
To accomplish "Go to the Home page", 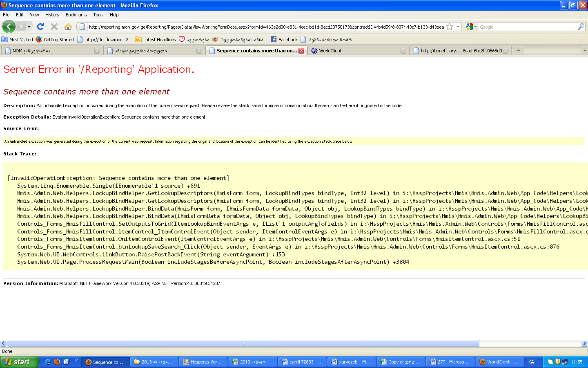I will point(68,27).
